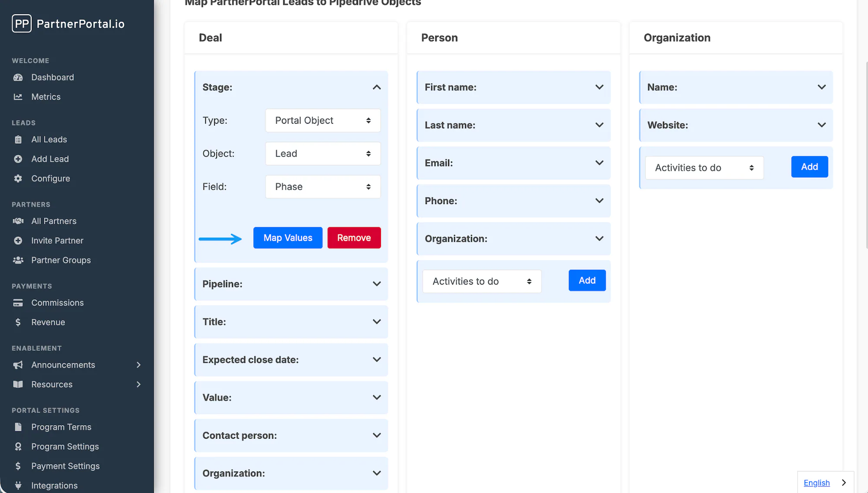Go to Partner Groups
Screen dimensions: 868x493
[61, 260]
